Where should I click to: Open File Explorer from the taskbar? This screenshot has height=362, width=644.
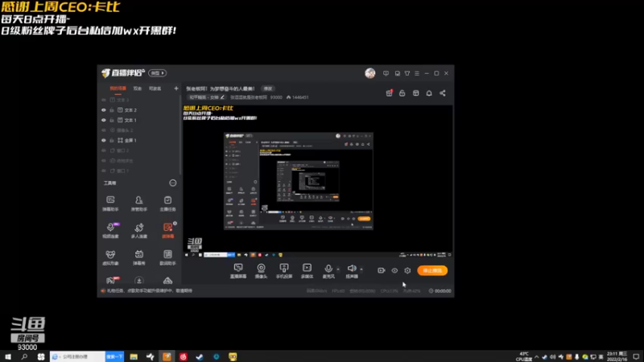tap(134, 356)
